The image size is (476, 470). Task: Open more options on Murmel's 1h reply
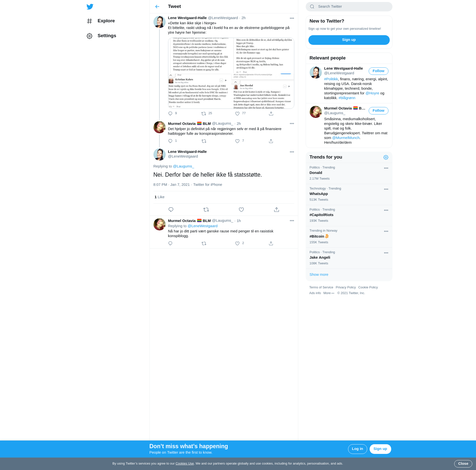[292, 221]
